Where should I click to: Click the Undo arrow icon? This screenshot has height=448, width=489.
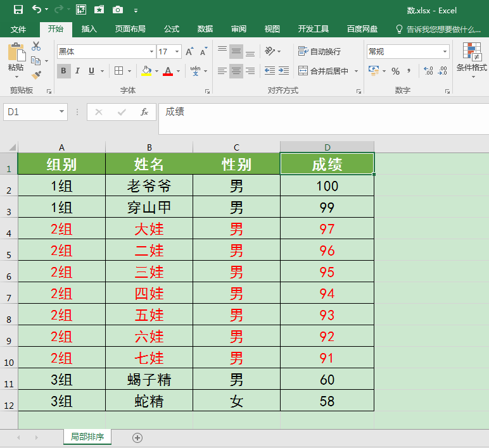coord(37,9)
